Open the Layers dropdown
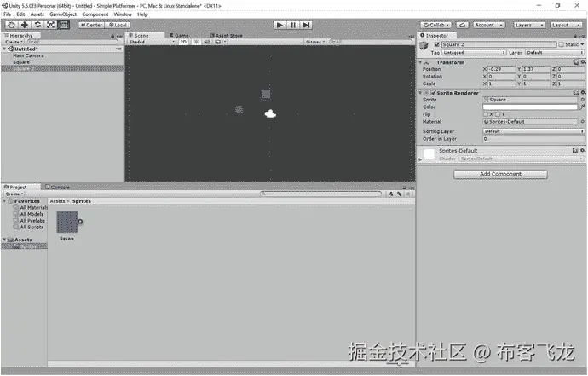 pyautogui.click(x=528, y=25)
